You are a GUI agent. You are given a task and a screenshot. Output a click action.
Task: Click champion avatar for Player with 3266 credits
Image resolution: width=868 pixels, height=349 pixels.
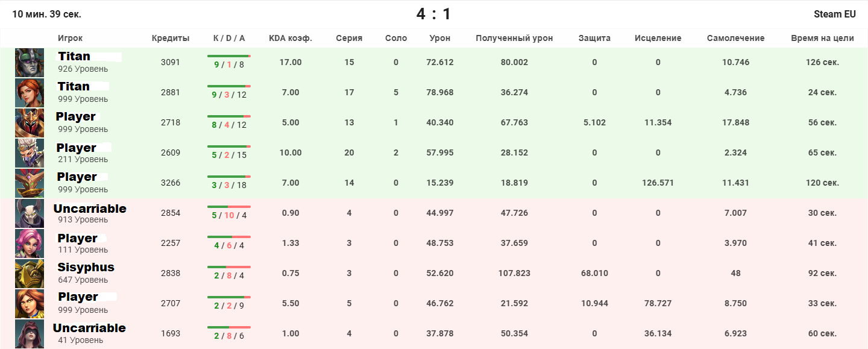pos(30,183)
